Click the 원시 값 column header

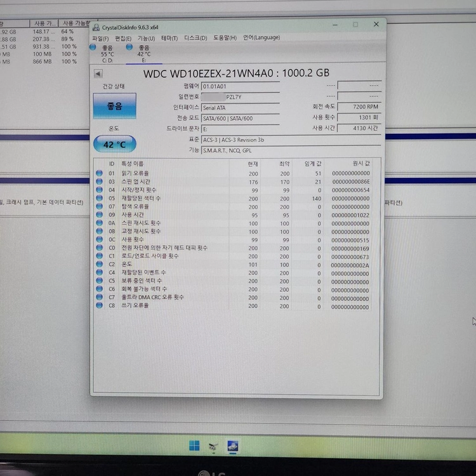[361, 163]
